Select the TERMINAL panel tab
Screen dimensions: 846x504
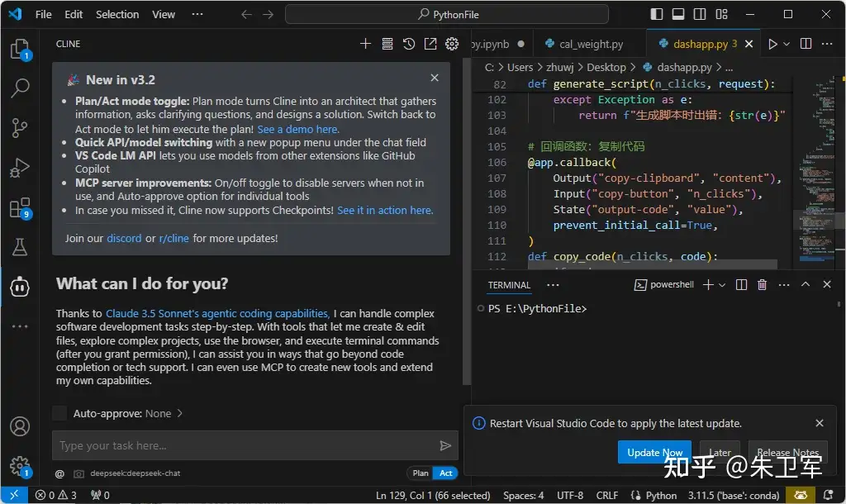point(509,285)
